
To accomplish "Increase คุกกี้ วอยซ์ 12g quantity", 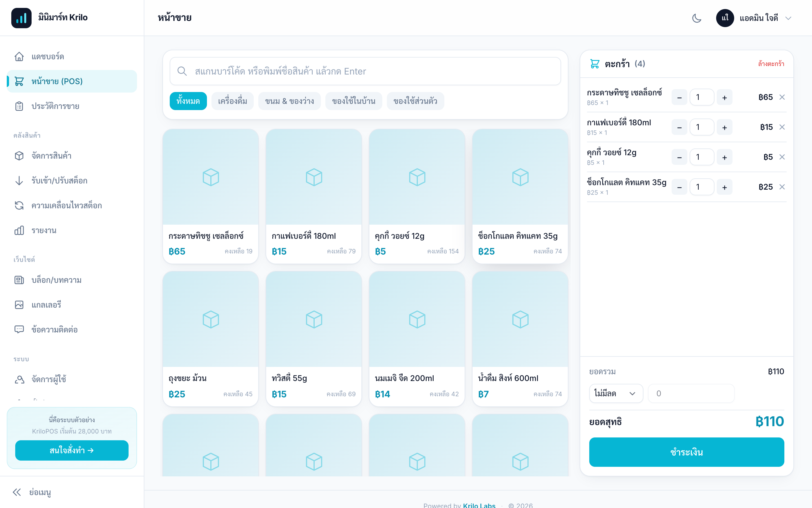I will (724, 157).
